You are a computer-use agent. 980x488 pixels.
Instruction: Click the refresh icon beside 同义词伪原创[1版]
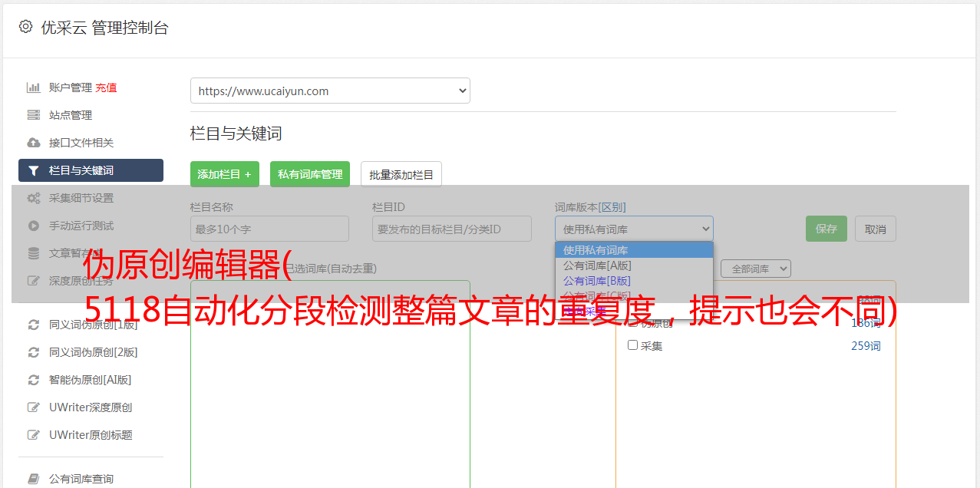point(34,325)
